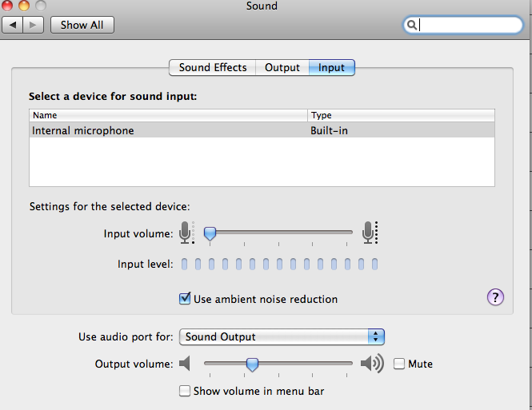Click the Output volume slider knob
The image size is (532, 410).
252,364
